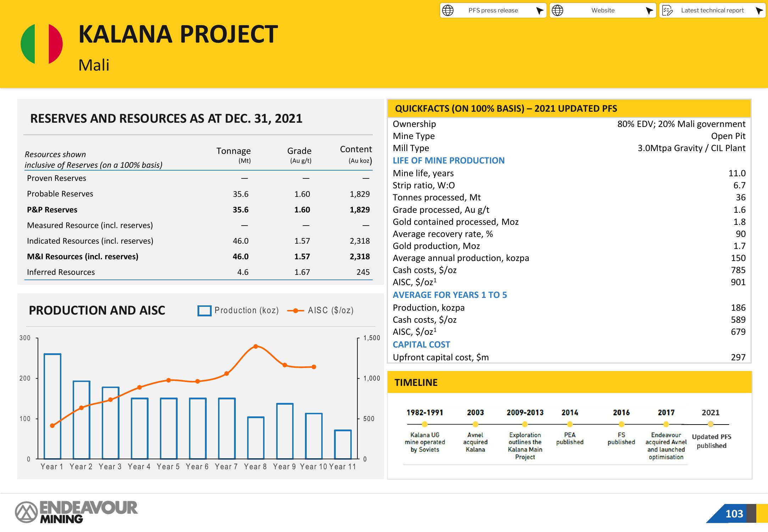Click the Year 11 production bar

click(x=343, y=444)
